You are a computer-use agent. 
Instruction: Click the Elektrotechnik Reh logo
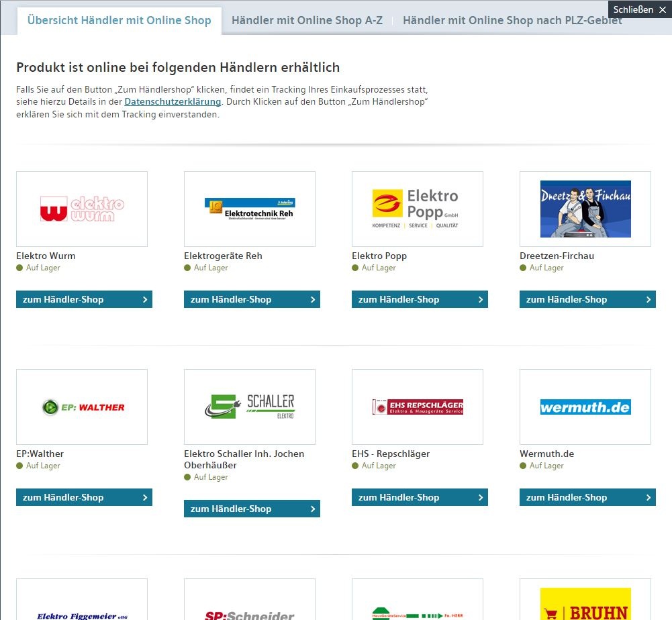point(250,209)
